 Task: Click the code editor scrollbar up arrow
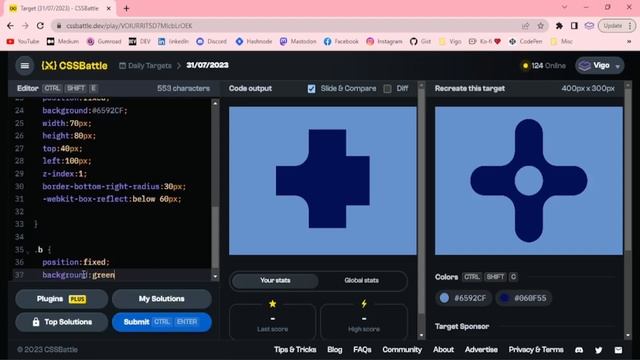(215, 103)
